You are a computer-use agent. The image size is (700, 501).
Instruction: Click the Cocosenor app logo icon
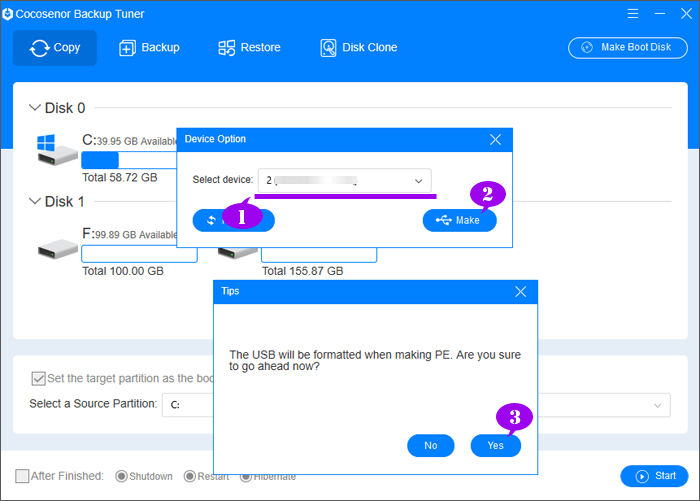7,14
